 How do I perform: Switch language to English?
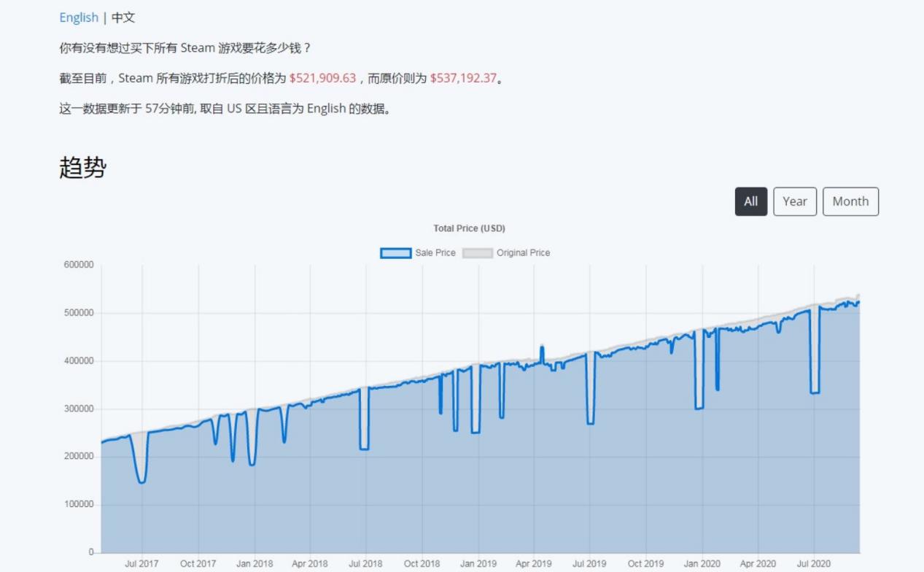78,17
